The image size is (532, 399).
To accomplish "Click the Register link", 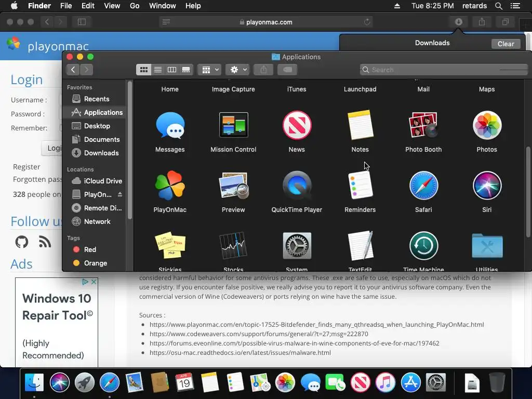I will pos(26,167).
